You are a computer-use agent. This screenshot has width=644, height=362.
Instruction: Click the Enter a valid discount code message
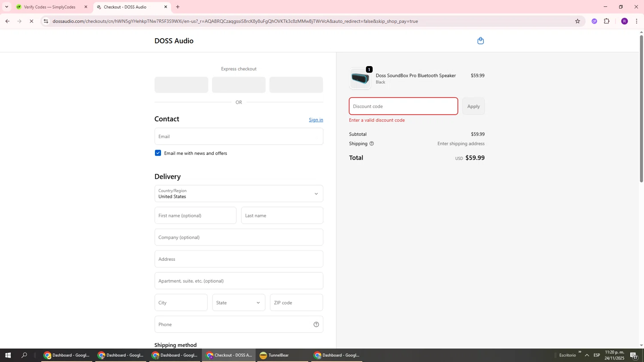377,120
